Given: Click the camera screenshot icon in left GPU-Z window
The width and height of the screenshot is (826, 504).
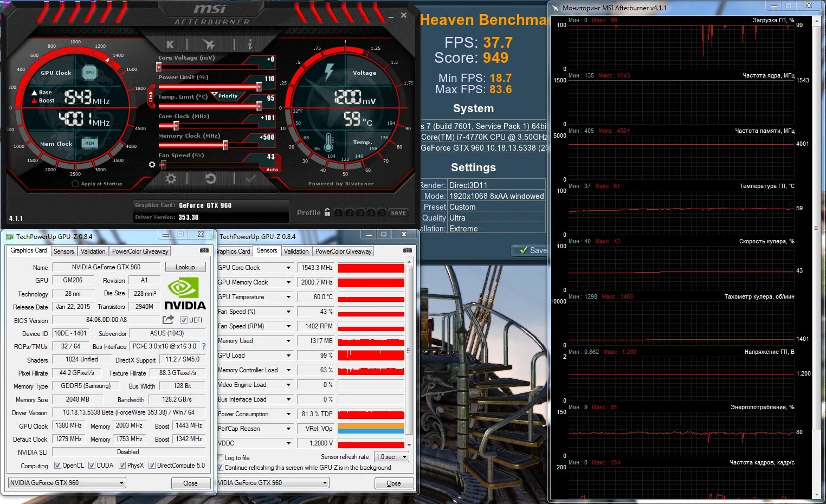Looking at the screenshot, I should click(204, 250).
